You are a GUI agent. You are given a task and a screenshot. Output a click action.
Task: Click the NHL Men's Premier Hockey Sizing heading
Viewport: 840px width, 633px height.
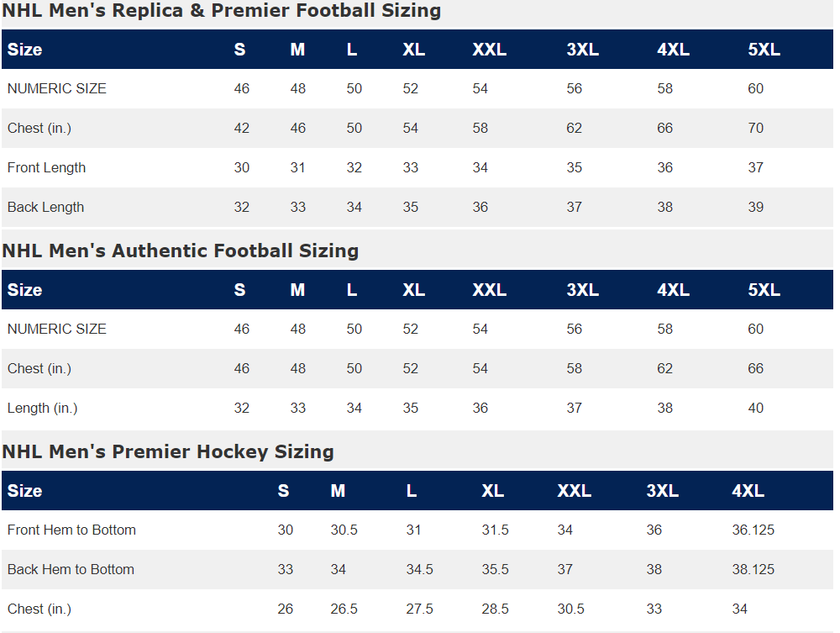coord(168,451)
